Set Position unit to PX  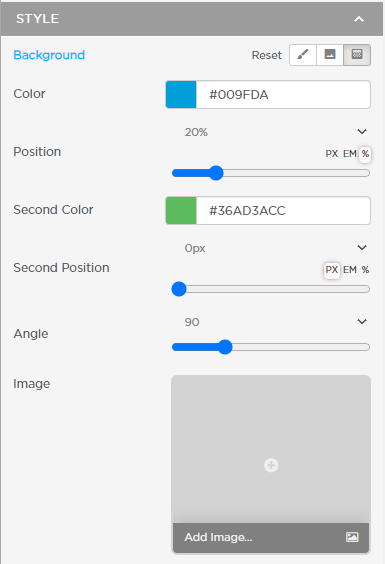331,154
